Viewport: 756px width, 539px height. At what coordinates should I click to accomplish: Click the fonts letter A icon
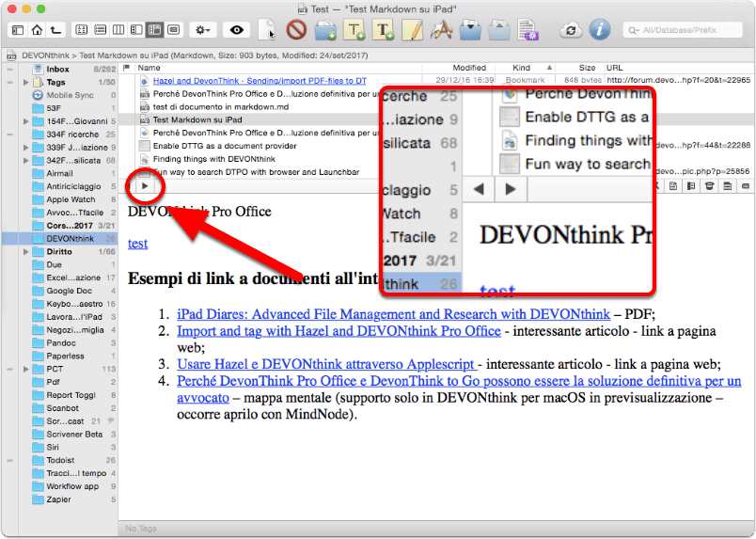(441, 30)
